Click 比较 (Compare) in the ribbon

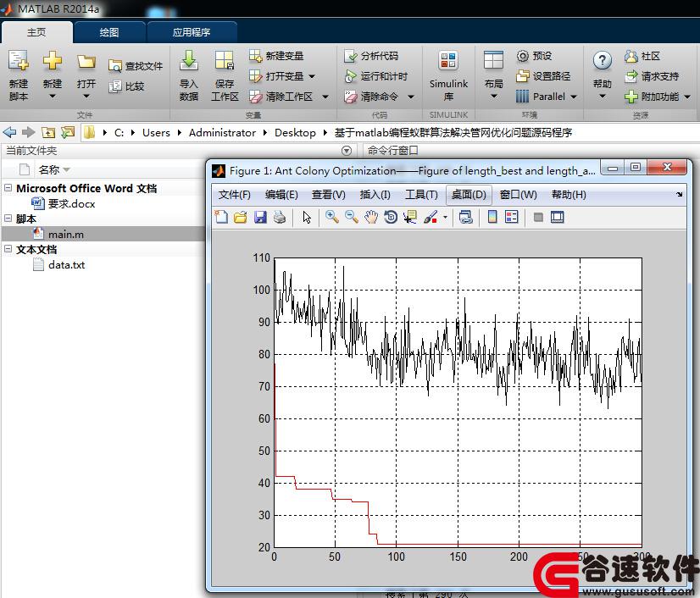coord(127,86)
